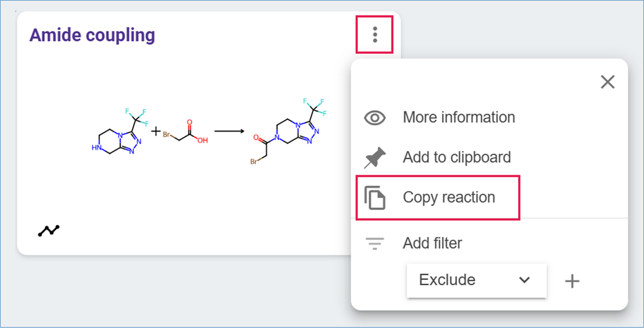Close the reaction options popup
The height and width of the screenshot is (328, 644).
pos(607,82)
